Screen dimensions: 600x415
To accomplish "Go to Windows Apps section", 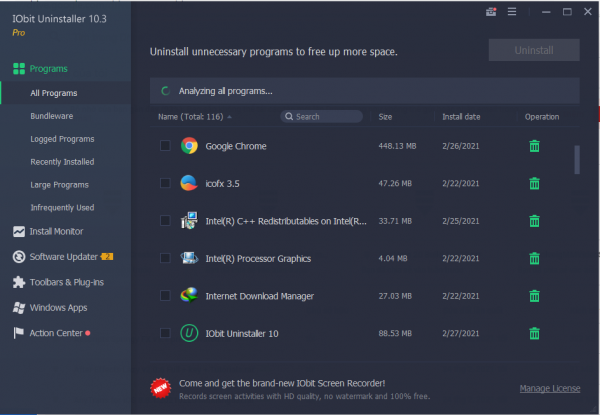I will [x=59, y=308].
